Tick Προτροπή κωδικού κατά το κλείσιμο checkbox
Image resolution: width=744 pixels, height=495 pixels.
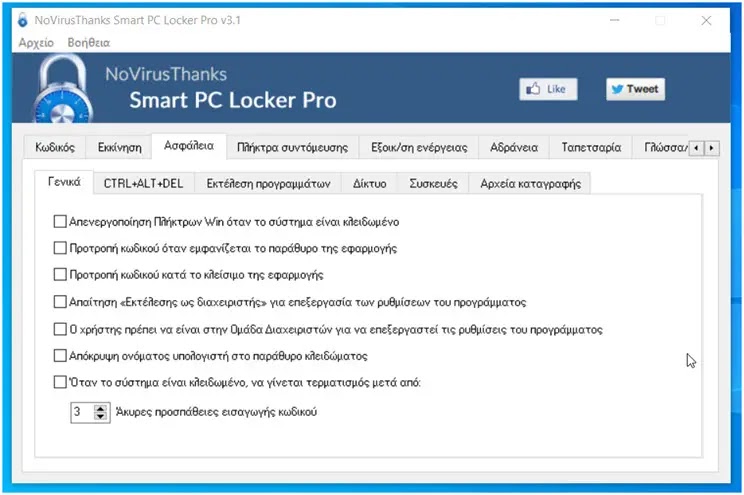(x=60, y=274)
